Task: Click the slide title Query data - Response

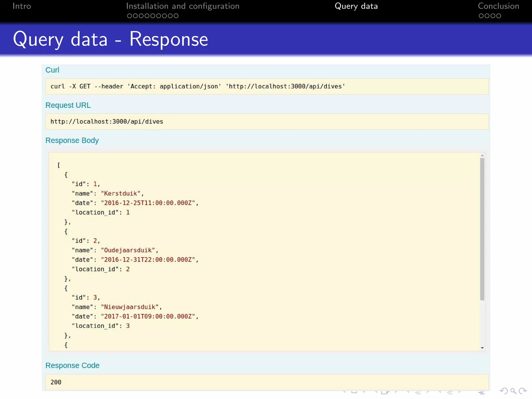Action: (110, 39)
